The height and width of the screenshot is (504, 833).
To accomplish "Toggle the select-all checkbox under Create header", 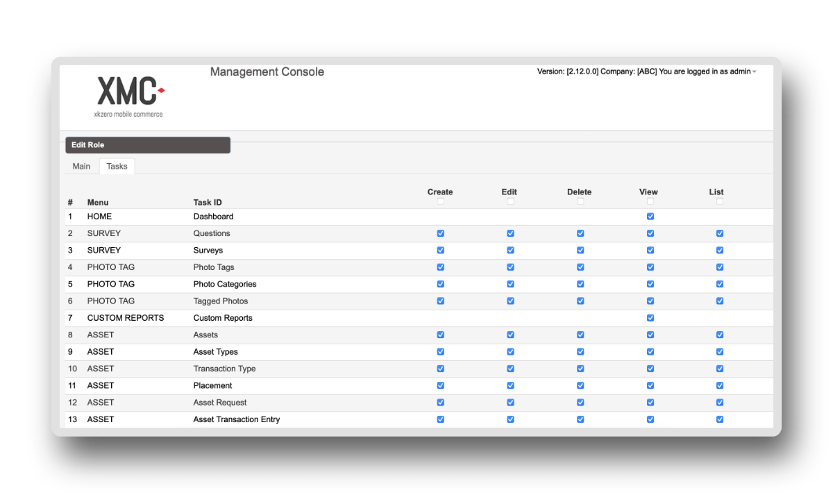I will click(x=440, y=201).
